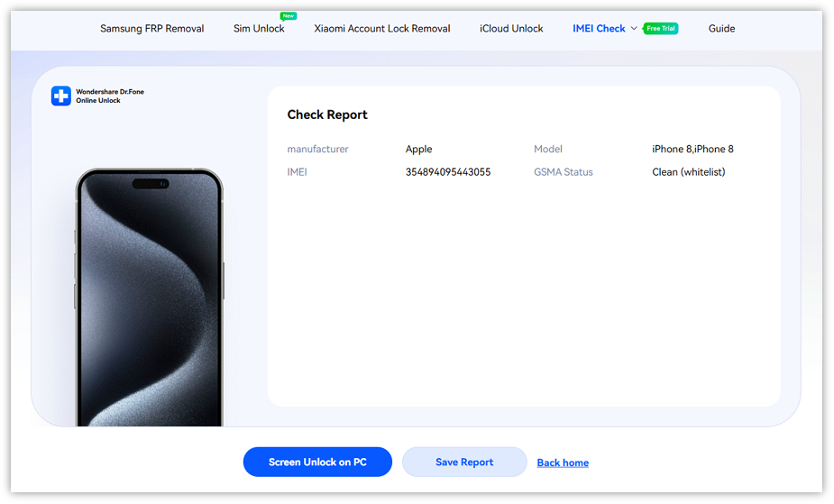Click the Model label

548,150
